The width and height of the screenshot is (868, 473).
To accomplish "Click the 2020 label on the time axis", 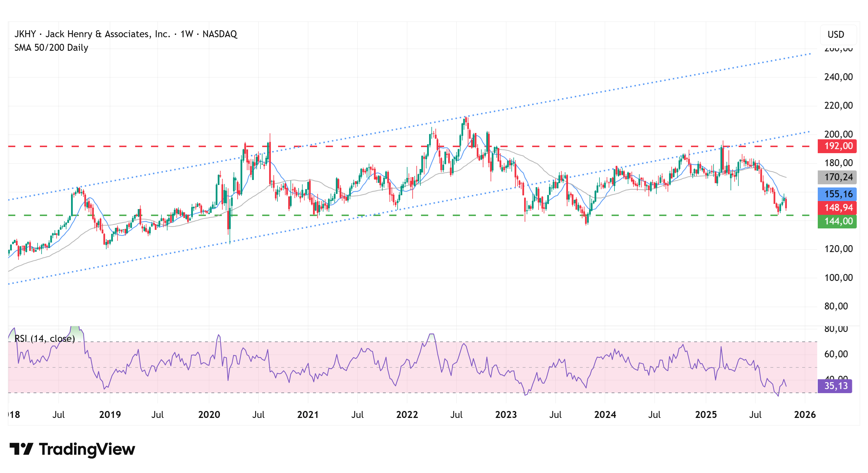I will tap(209, 414).
